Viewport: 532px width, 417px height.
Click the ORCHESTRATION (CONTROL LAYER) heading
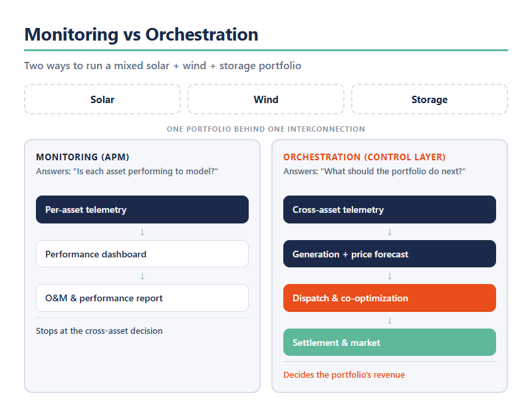click(x=364, y=157)
